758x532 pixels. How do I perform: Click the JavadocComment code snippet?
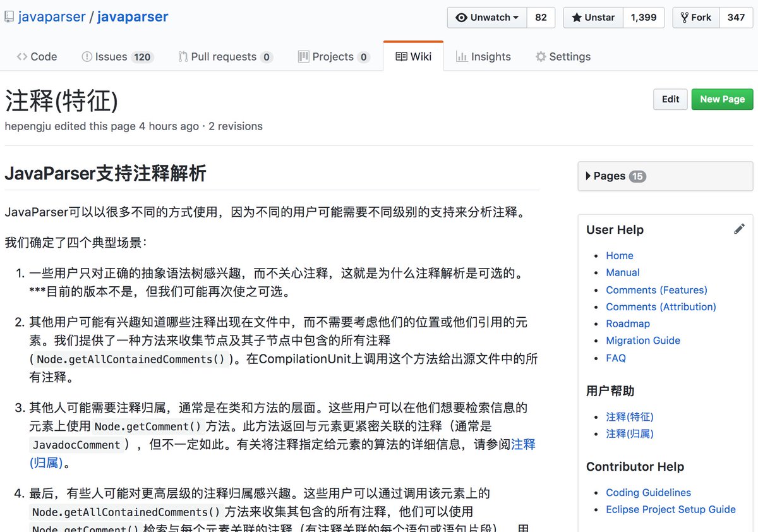(76, 445)
